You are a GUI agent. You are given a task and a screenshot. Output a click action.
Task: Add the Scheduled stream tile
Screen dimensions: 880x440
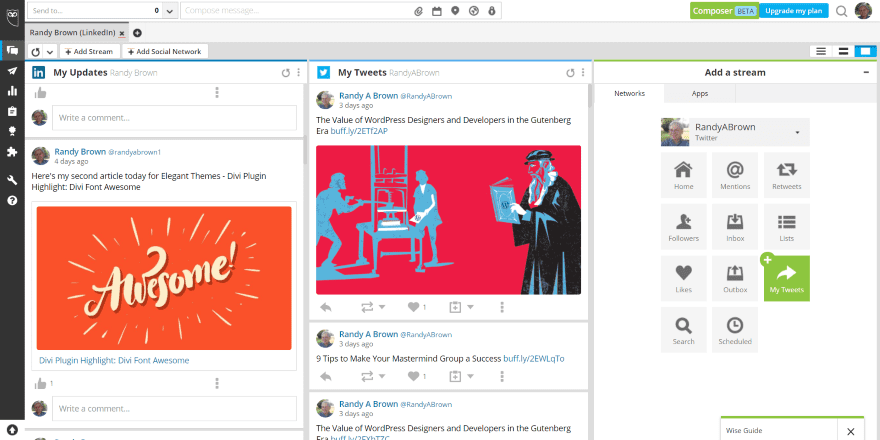coord(735,330)
